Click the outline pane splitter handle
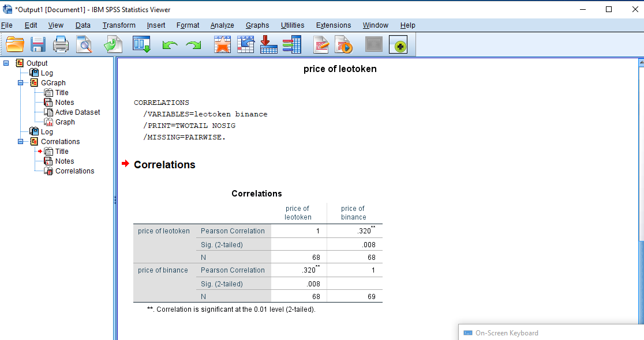The height and width of the screenshot is (340, 644). tap(115, 200)
